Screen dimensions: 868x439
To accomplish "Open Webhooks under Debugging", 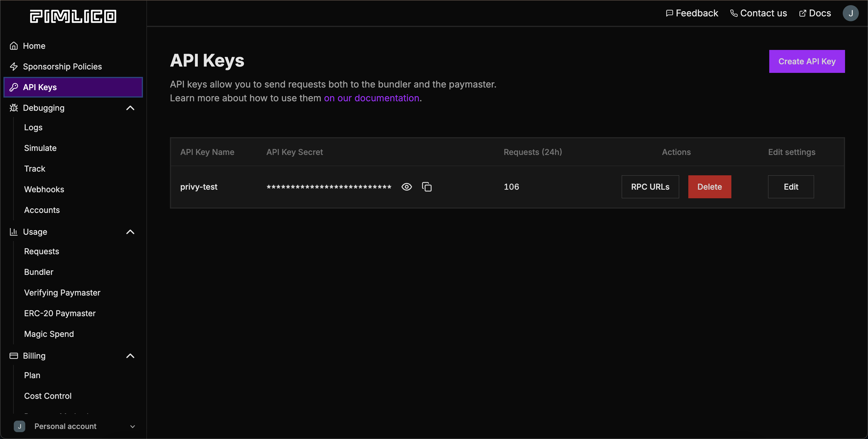I will pos(44,189).
